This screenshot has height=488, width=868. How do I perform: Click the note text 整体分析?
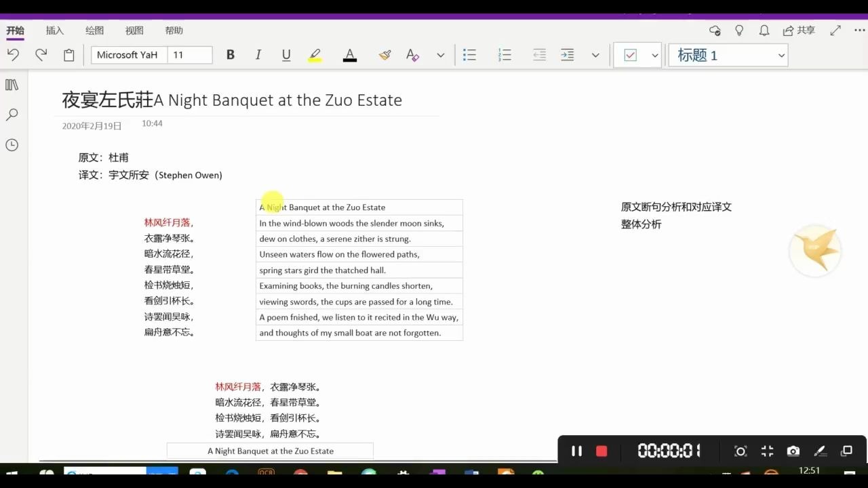[x=641, y=224]
